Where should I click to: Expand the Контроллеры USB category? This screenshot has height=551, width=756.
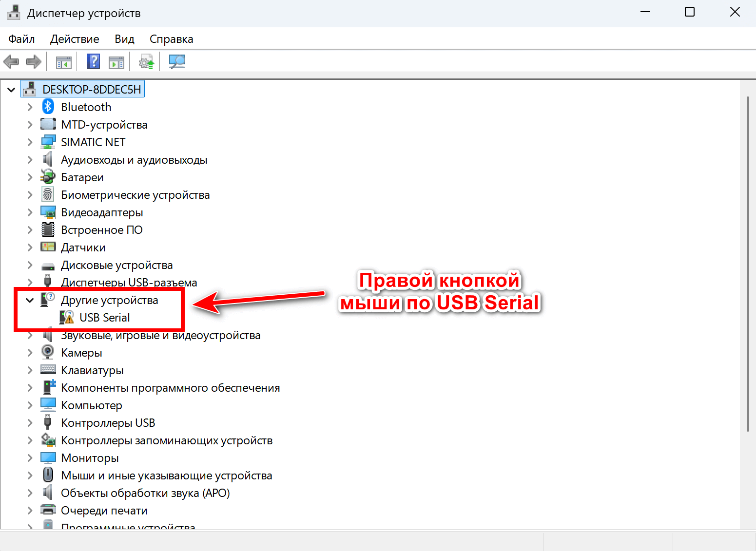pyautogui.click(x=30, y=422)
